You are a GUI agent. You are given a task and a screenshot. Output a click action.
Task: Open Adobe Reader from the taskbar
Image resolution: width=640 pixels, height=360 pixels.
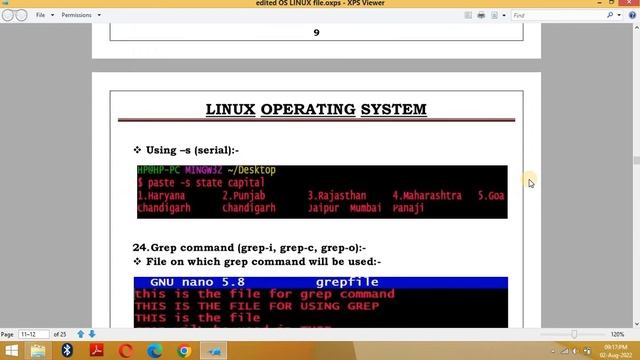tap(97, 351)
